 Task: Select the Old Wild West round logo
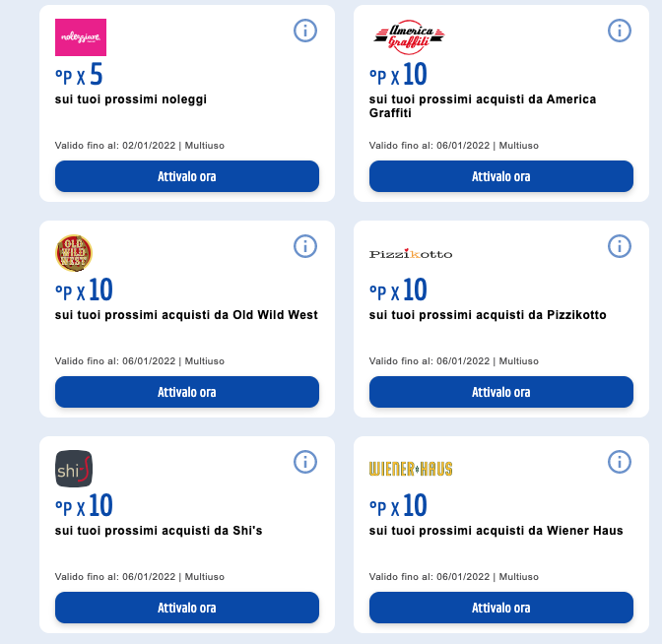[x=74, y=253]
